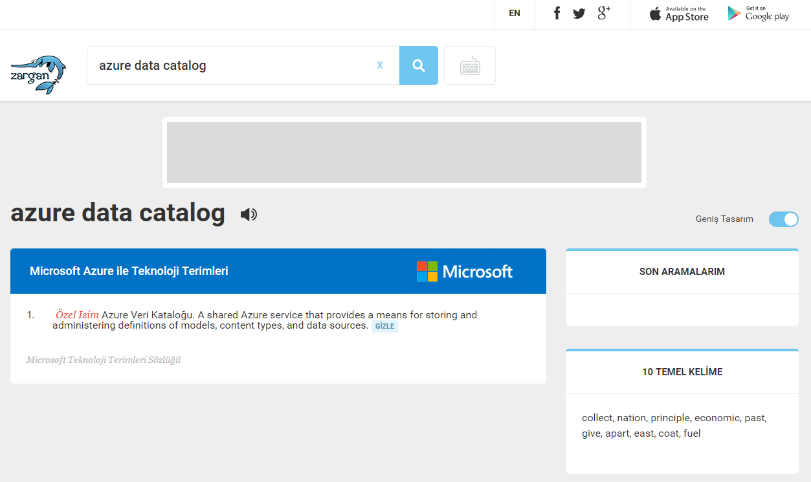Open Zargan's Google Plus icon
The image size is (811, 482).
click(603, 13)
